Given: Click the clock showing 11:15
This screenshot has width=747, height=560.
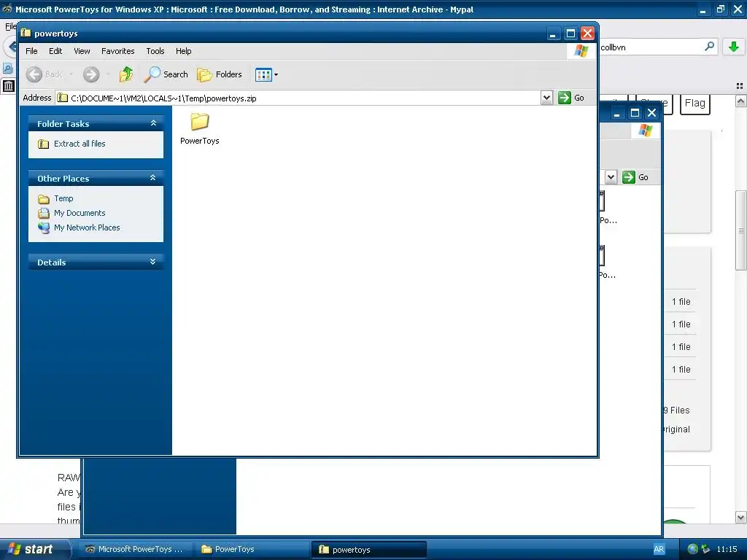Looking at the screenshot, I should (x=727, y=549).
